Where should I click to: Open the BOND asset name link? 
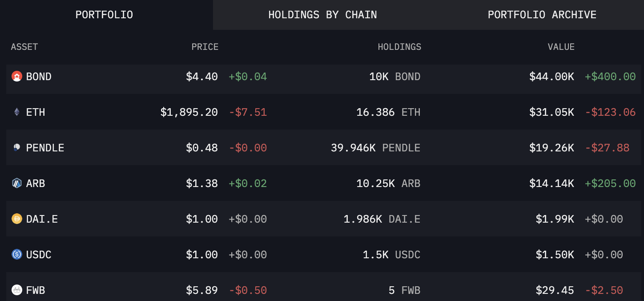39,77
